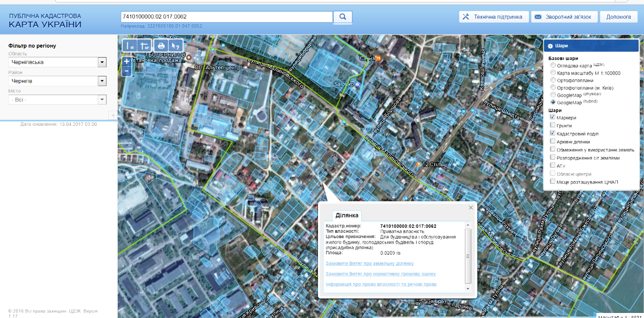Click the ГБО Чернигов place marker
The height and width of the screenshot is (318, 644).
(189, 57)
